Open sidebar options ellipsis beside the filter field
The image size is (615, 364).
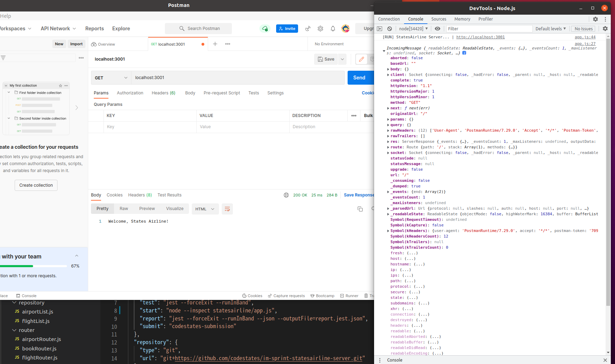click(81, 58)
